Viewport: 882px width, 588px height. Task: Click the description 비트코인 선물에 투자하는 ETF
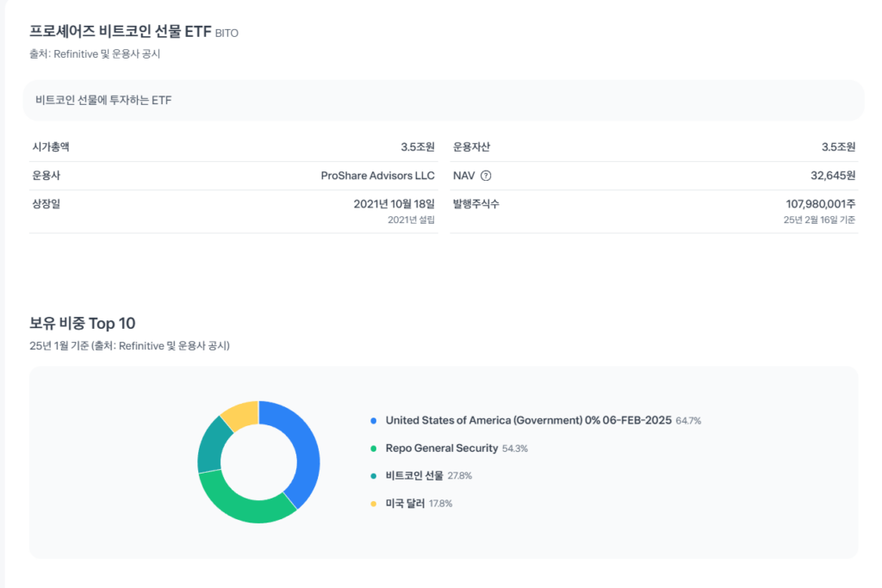(103, 100)
